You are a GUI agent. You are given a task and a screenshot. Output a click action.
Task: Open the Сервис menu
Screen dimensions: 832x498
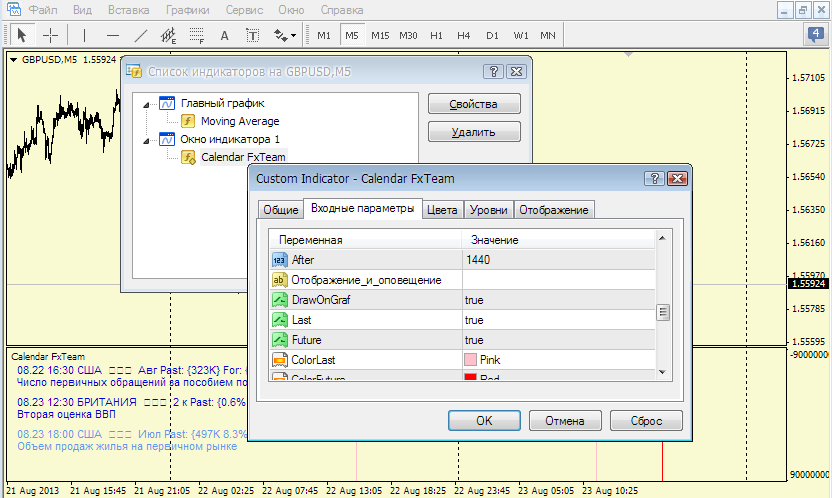click(245, 10)
